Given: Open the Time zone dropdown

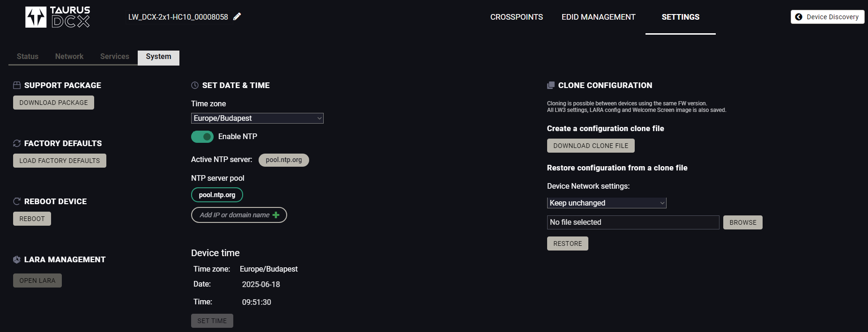Looking at the screenshot, I should pos(257,118).
